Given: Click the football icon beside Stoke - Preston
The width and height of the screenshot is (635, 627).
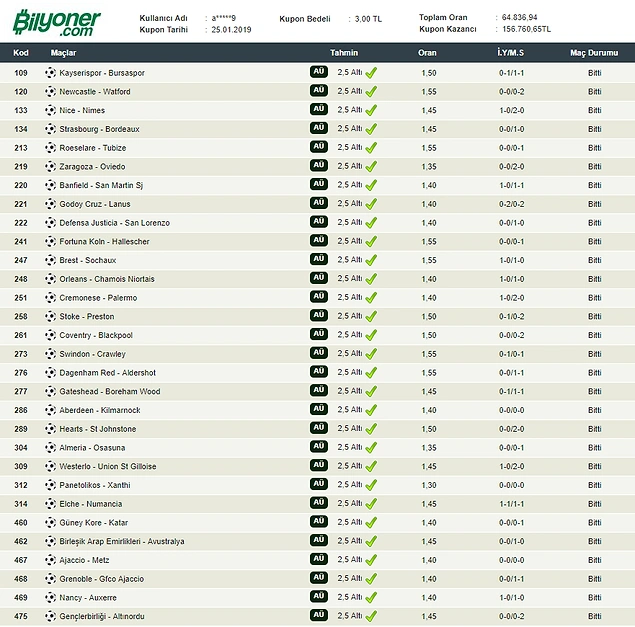Looking at the screenshot, I should (x=51, y=316).
